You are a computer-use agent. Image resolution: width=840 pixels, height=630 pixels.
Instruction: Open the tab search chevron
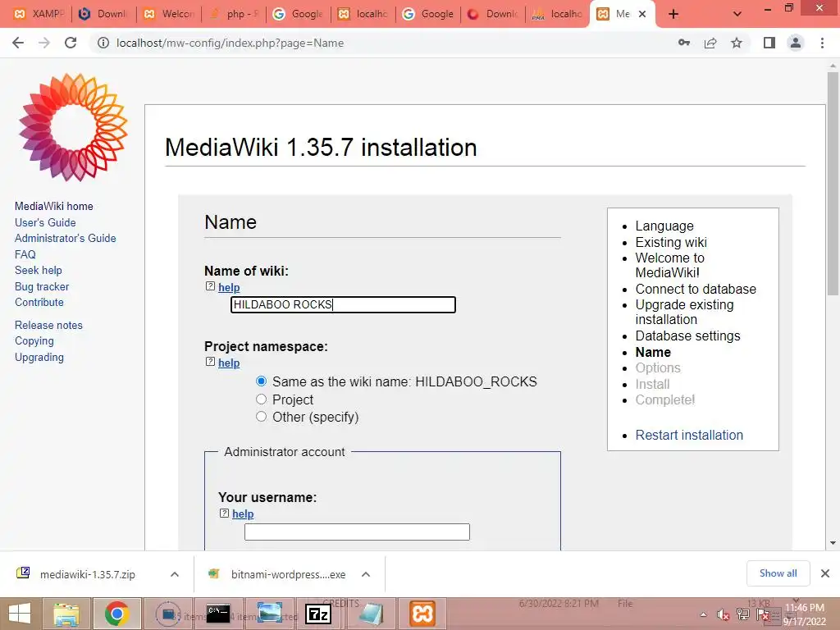737,14
